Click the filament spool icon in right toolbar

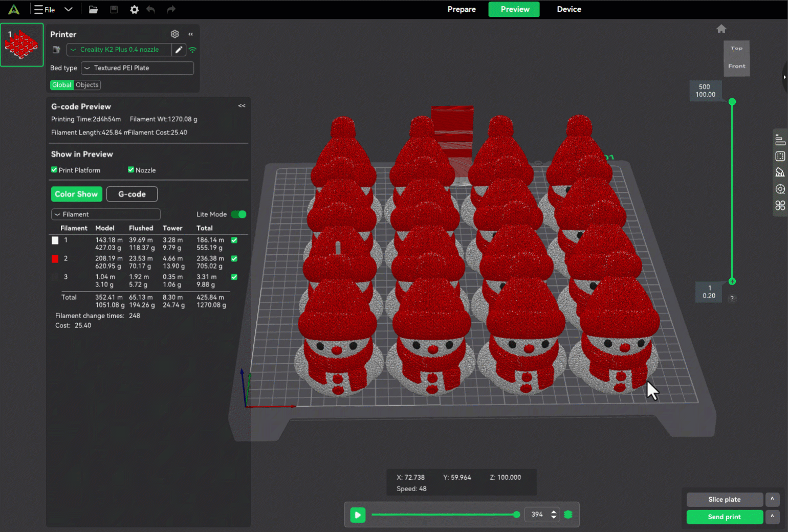(x=780, y=189)
